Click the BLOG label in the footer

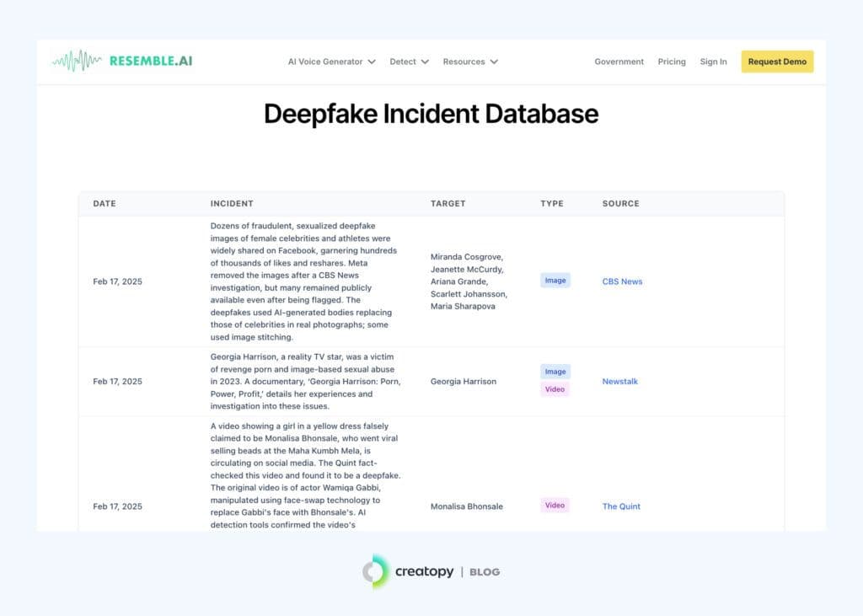click(x=484, y=571)
